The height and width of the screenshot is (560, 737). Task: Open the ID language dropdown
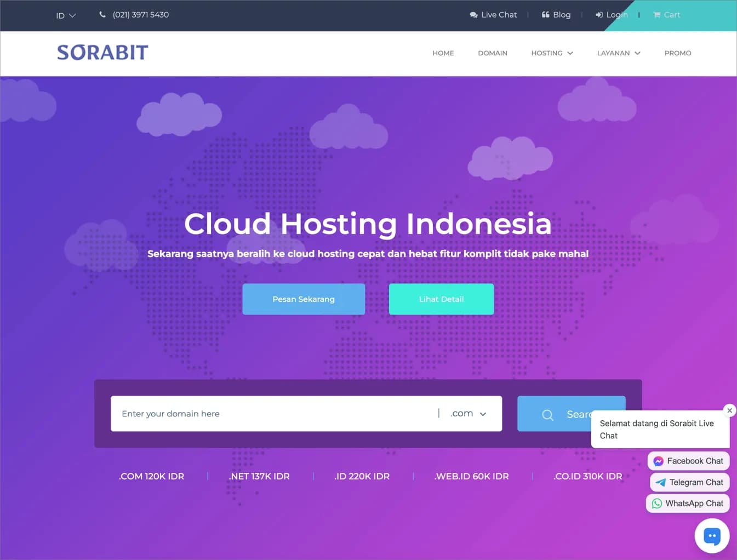[65, 15]
